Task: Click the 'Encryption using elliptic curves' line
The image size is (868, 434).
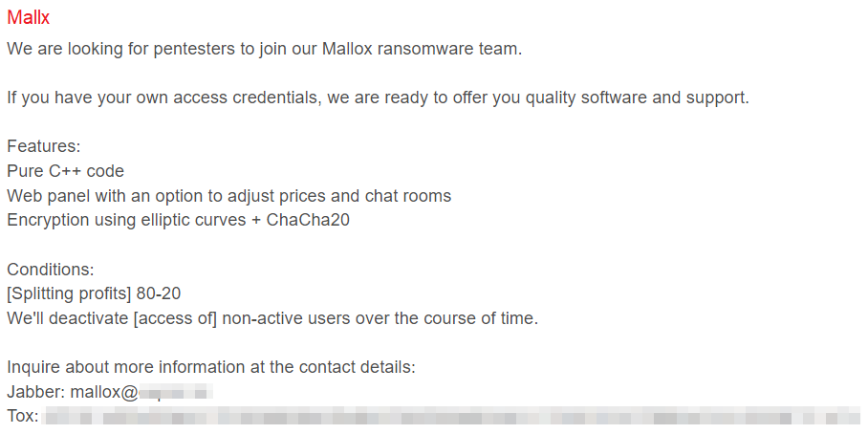Action: (178, 220)
